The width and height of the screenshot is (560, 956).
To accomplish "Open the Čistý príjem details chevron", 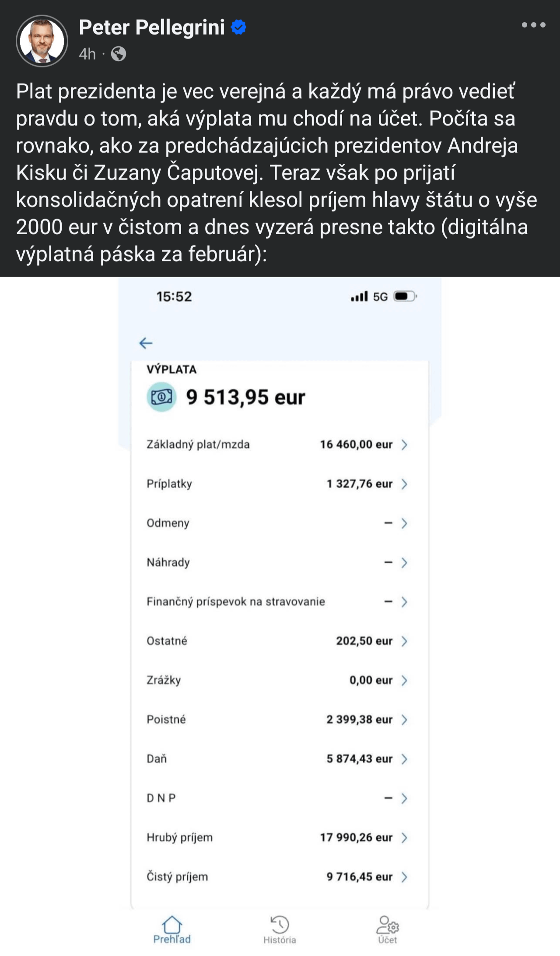I will (404, 877).
